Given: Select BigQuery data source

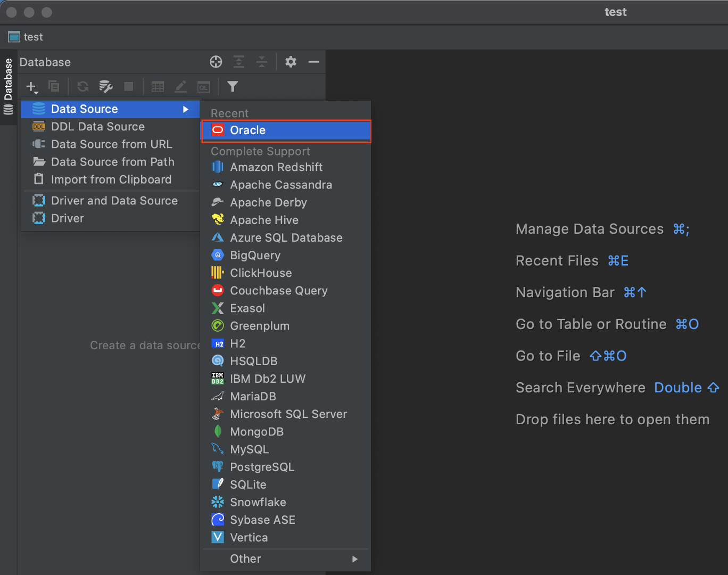Looking at the screenshot, I should (286, 255).
